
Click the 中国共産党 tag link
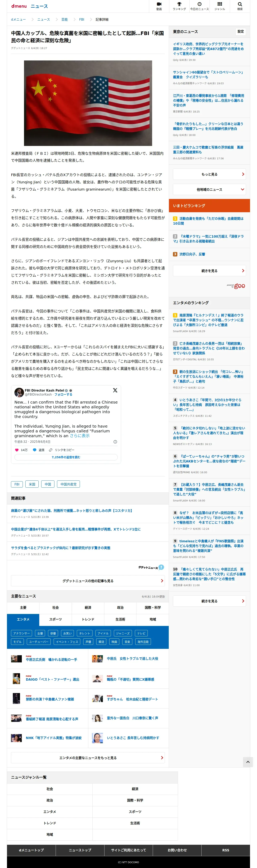tap(68, 484)
